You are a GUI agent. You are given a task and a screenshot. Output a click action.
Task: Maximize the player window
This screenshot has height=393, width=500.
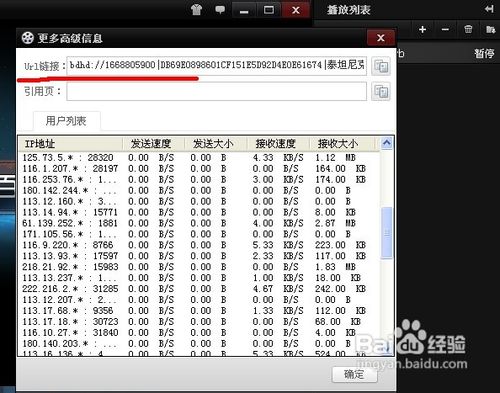[269, 10]
